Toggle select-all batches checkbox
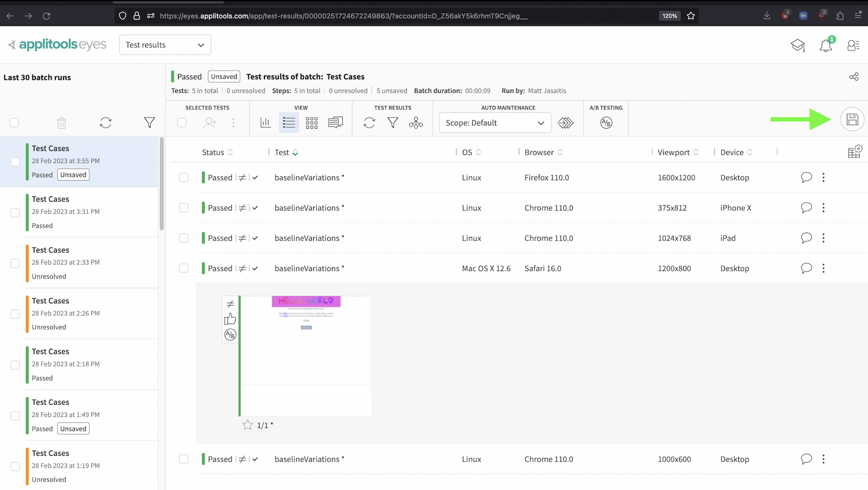The image size is (868, 490). (14, 123)
